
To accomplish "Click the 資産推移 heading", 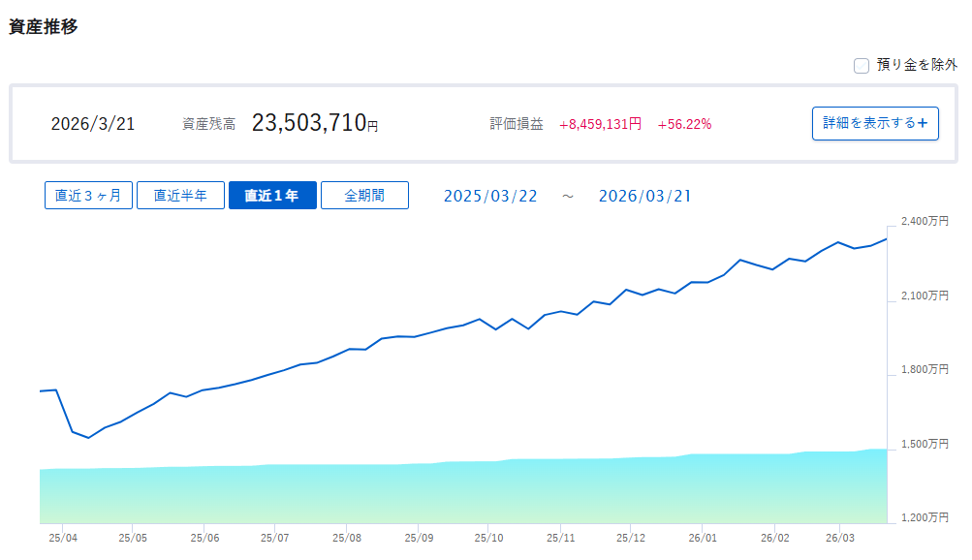I will (x=44, y=27).
